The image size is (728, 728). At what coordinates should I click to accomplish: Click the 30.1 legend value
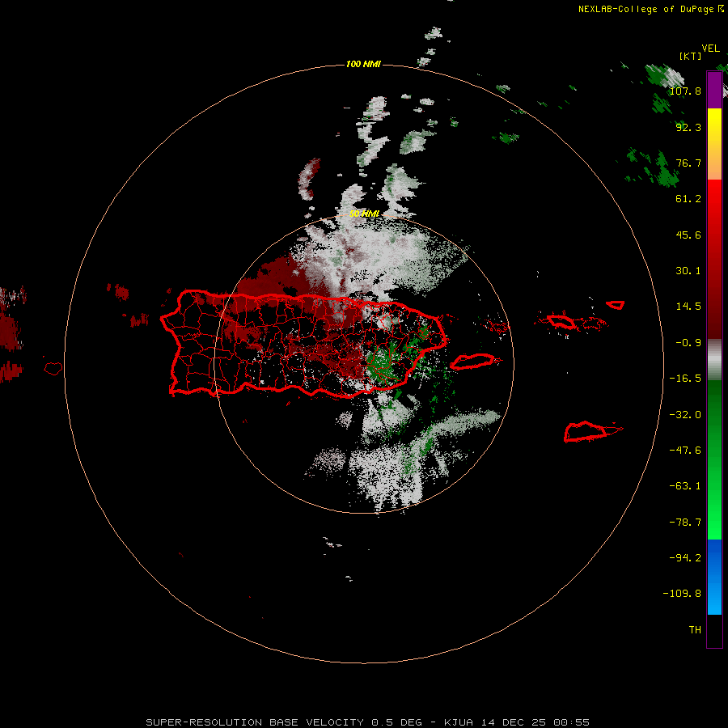coord(688,271)
